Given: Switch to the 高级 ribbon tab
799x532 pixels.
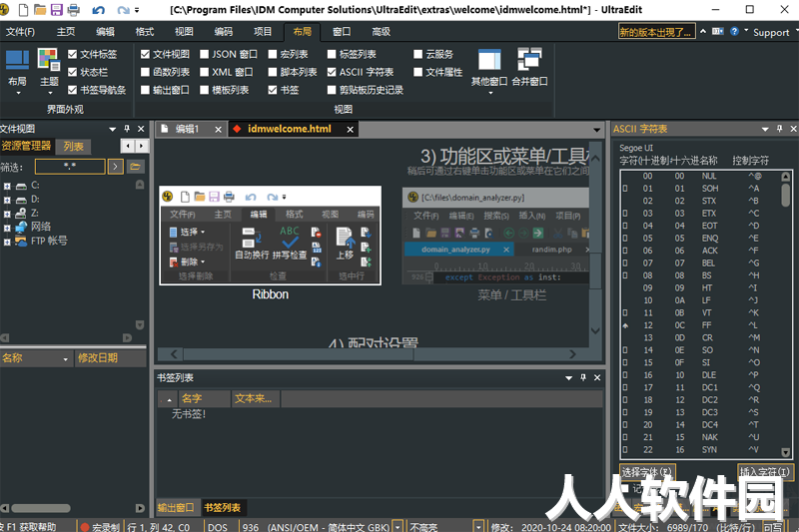Looking at the screenshot, I should point(382,32).
